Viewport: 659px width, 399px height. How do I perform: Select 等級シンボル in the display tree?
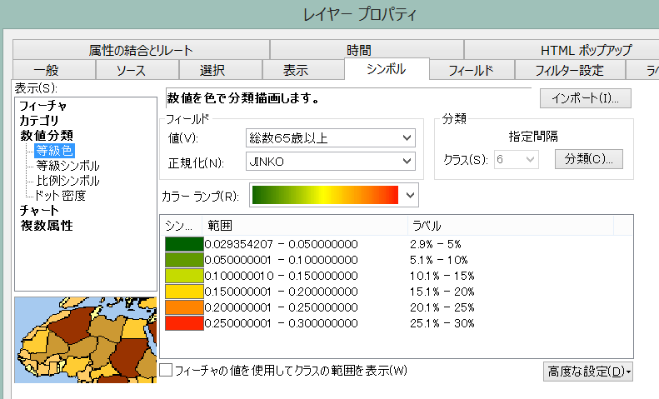(67, 166)
